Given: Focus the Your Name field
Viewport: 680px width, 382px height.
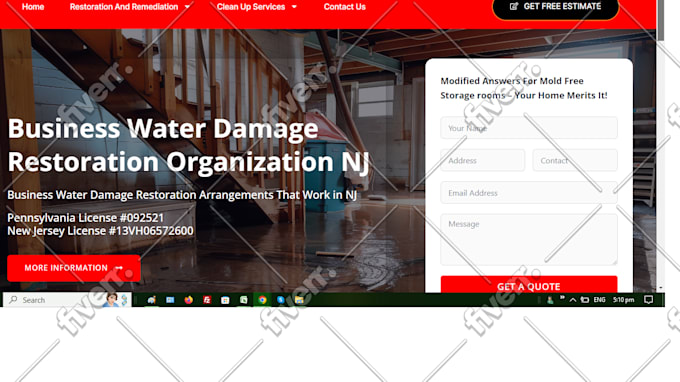Looking at the screenshot, I should coord(529,128).
